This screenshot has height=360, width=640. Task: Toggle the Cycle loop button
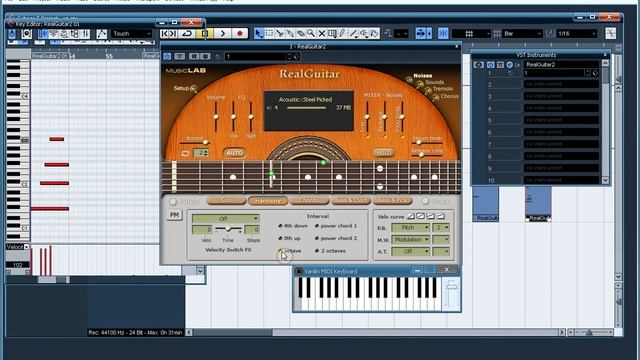click(187, 33)
